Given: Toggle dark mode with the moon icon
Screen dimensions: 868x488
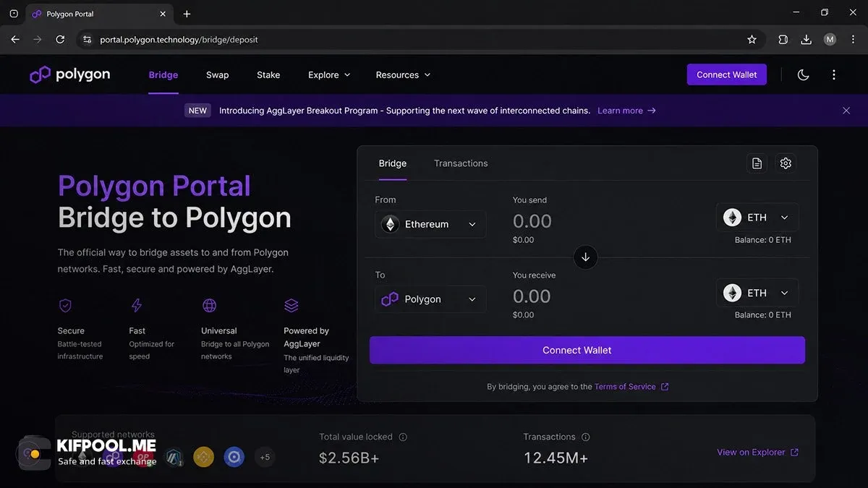Looking at the screenshot, I should click(803, 74).
